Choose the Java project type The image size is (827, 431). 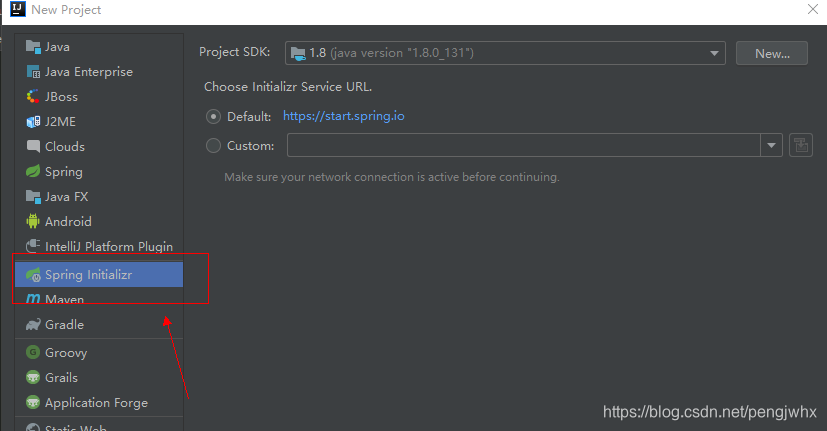click(x=99, y=47)
